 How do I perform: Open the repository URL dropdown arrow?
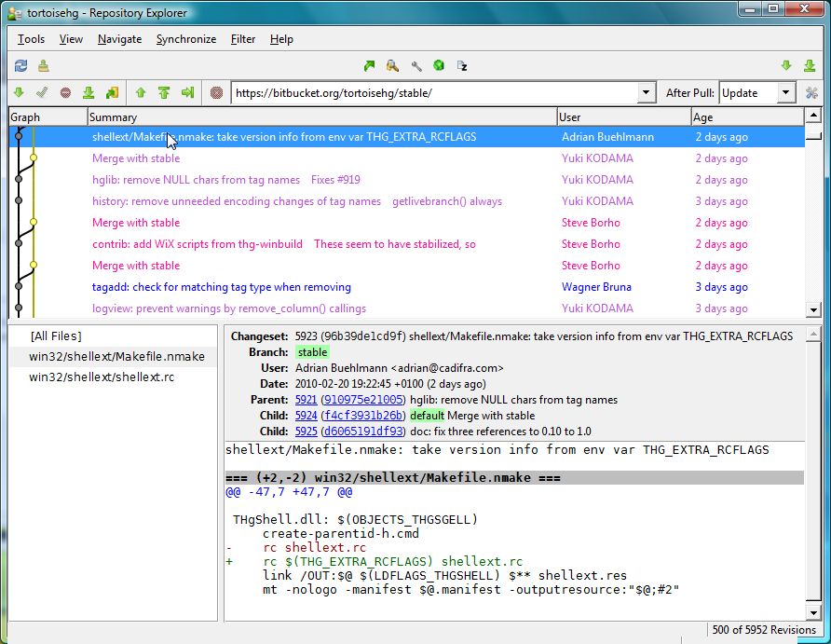[x=647, y=92]
